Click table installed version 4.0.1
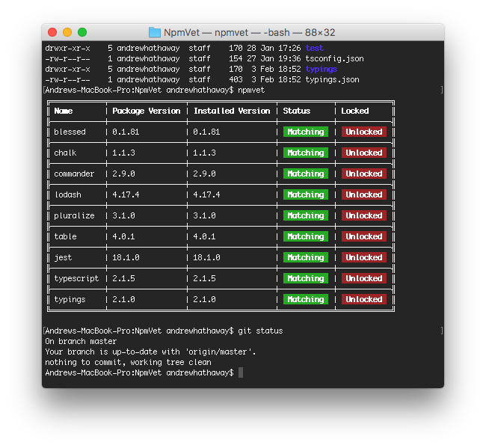 coord(204,236)
